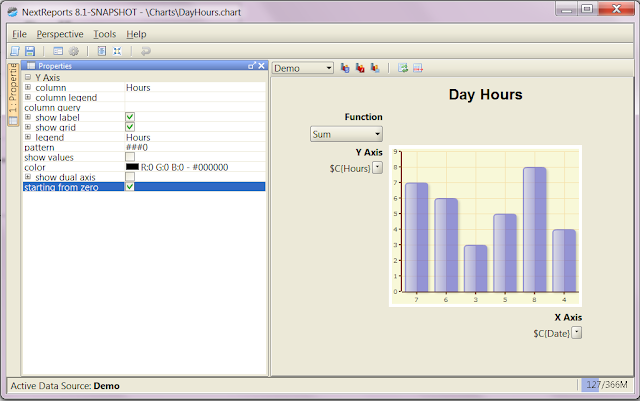Click the save floppy disk icon
640x401 pixels.
(x=30, y=51)
